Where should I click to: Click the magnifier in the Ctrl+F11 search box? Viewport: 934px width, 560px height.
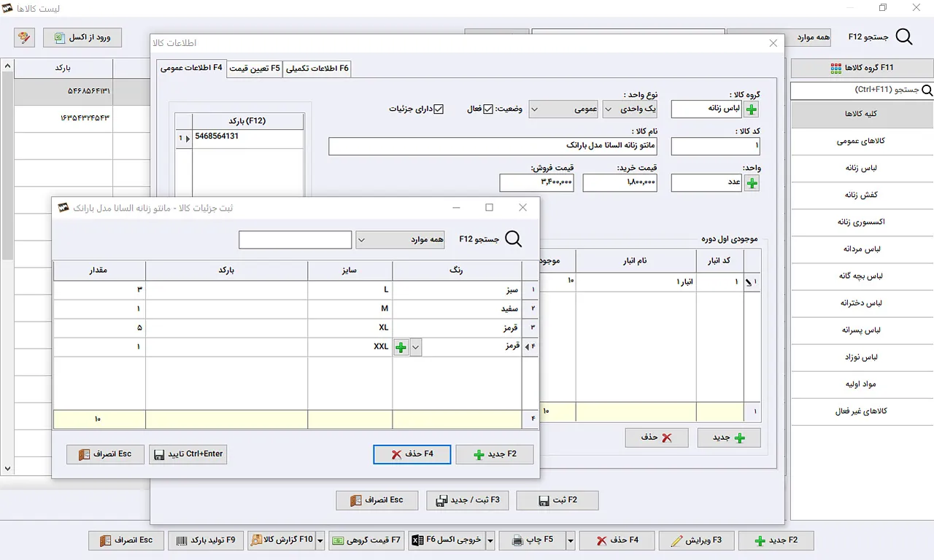(x=927, y=90)
